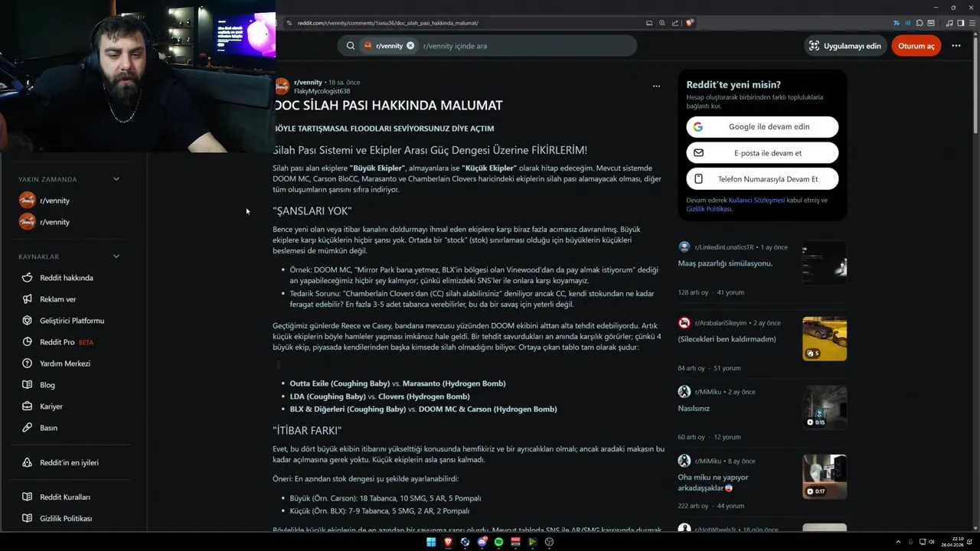Click the Basın wrench icon
Image resolution: width=980 pixels, height=551 pixels.
[28, 428]
